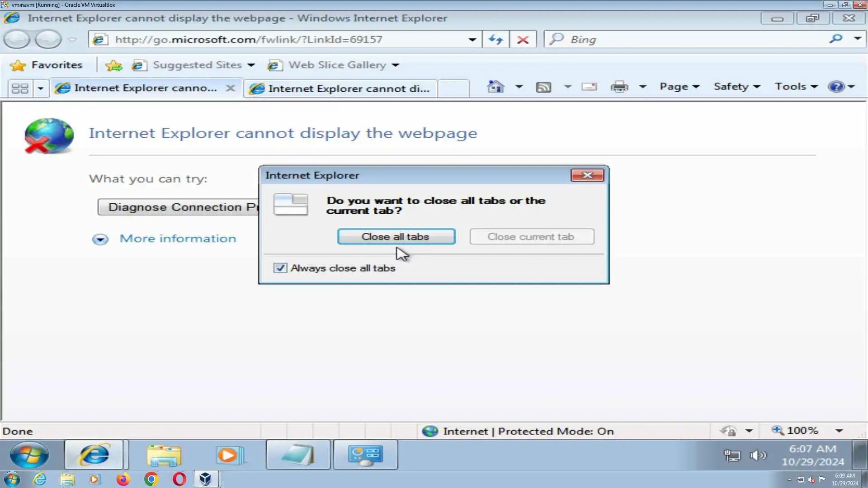This screenshot has height=488, width=868.
Task: Click the Close all tabs button
Action: (396, 237)
